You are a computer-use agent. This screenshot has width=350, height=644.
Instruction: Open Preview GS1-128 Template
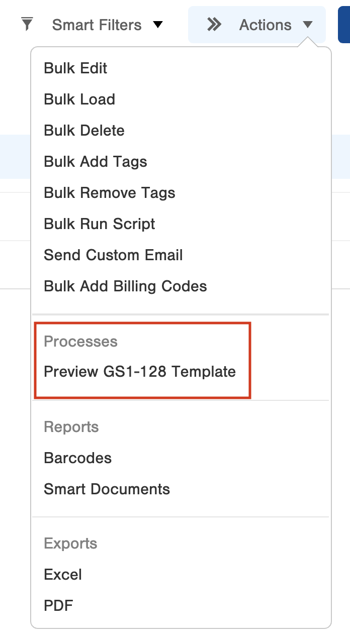pyautogui.click(x=140, y=372)
